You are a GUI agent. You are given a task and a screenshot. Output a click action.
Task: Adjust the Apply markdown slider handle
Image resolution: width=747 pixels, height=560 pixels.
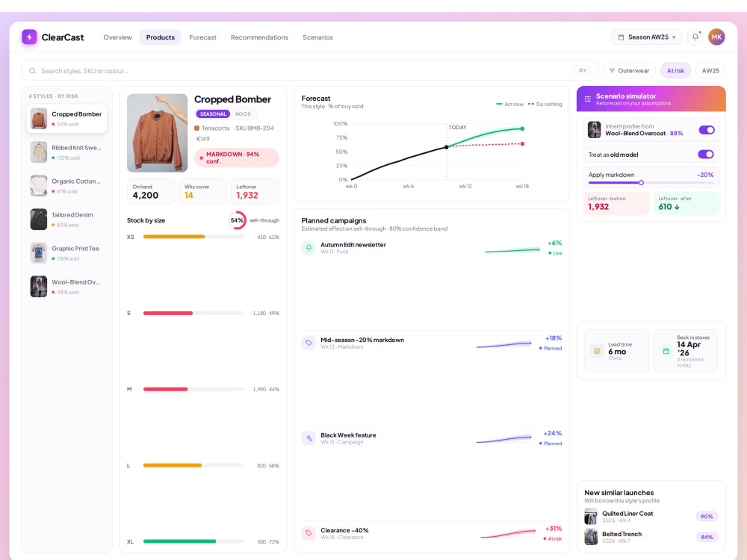click(641, 182)
